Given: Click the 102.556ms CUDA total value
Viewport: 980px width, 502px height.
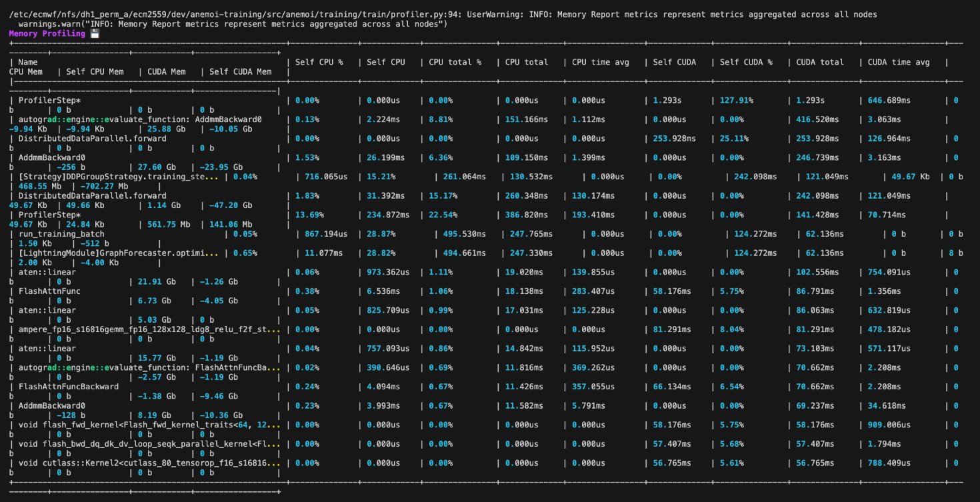Looking at the screenshot, I should [817, 272].
